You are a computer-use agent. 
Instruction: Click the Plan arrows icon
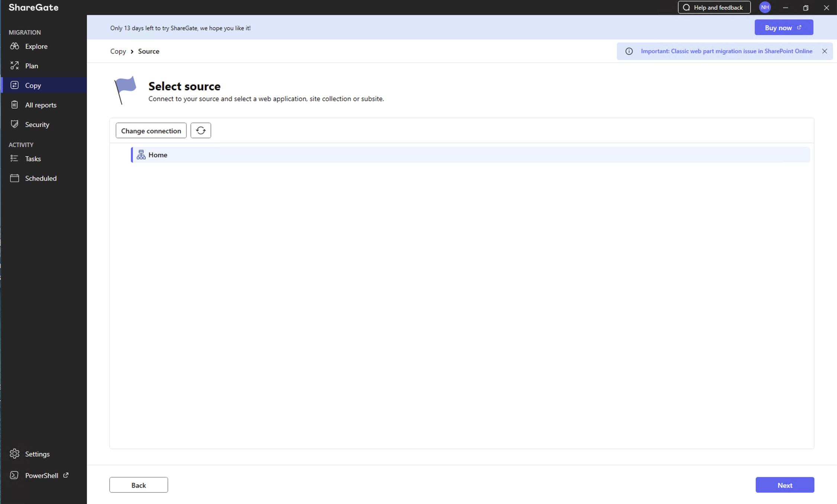pyautogui.click(x=14, y=65)
